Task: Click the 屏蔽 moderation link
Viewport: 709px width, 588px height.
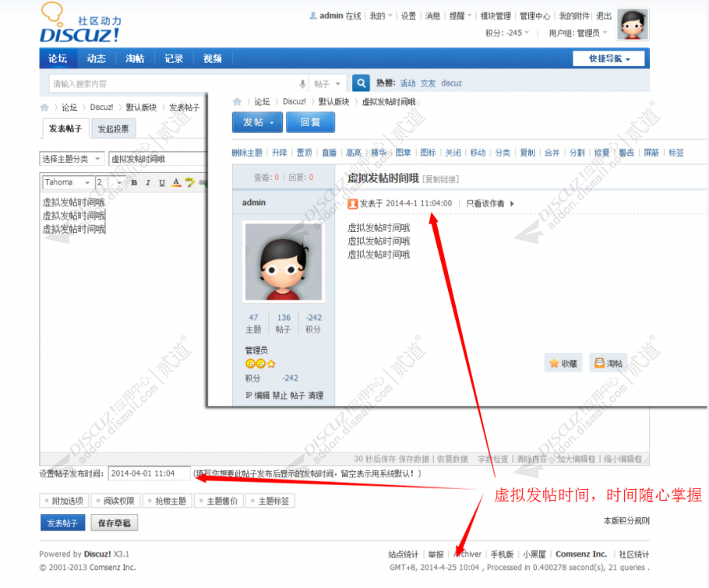Action: [651, 153]
